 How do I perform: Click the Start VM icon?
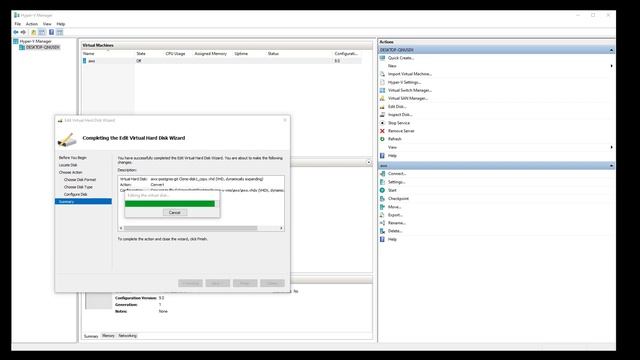(382, 190)
